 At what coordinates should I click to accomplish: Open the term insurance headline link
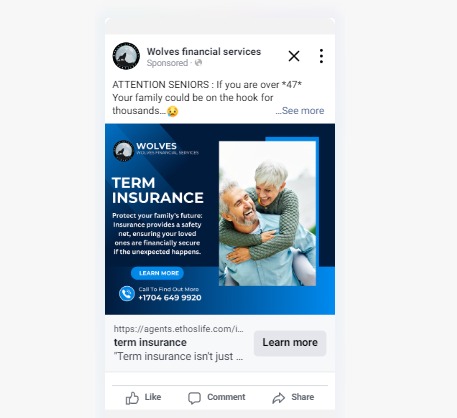point(150,342)
